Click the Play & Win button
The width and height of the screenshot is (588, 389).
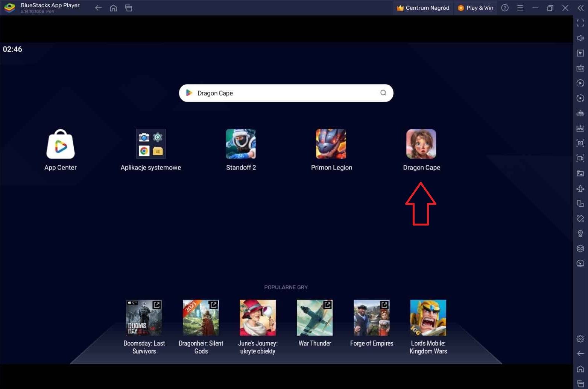(476, 8)
